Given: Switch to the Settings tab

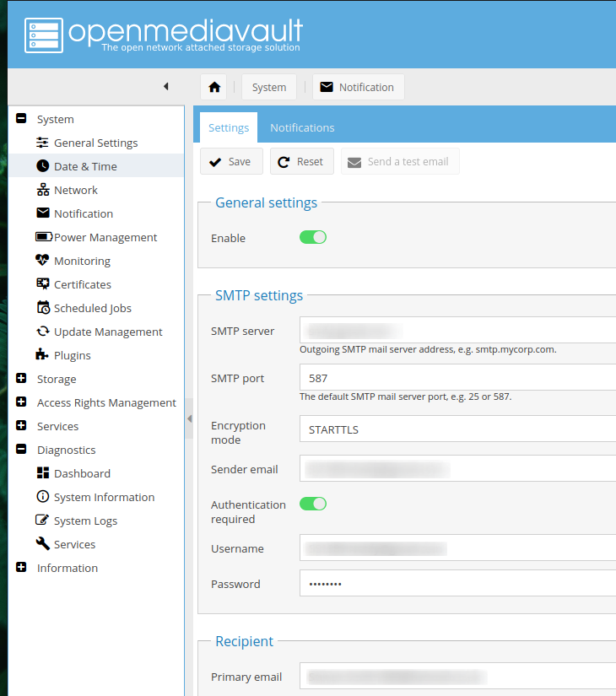Looking at the screenshot, I should tap(229, 128).
